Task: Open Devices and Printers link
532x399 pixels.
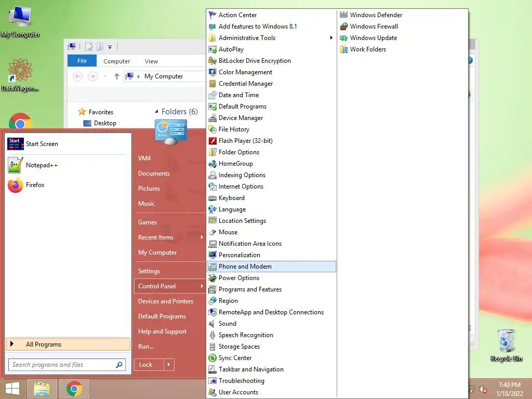Action: 166,301
